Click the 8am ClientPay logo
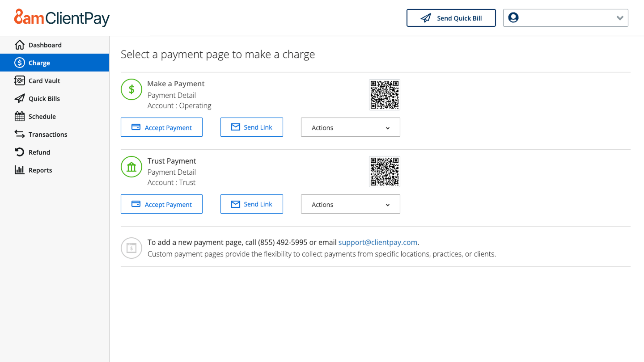 tap(62, 18)
